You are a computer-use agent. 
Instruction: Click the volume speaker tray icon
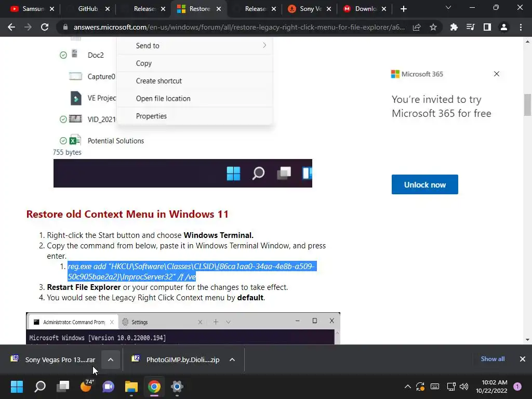point(464,387)
